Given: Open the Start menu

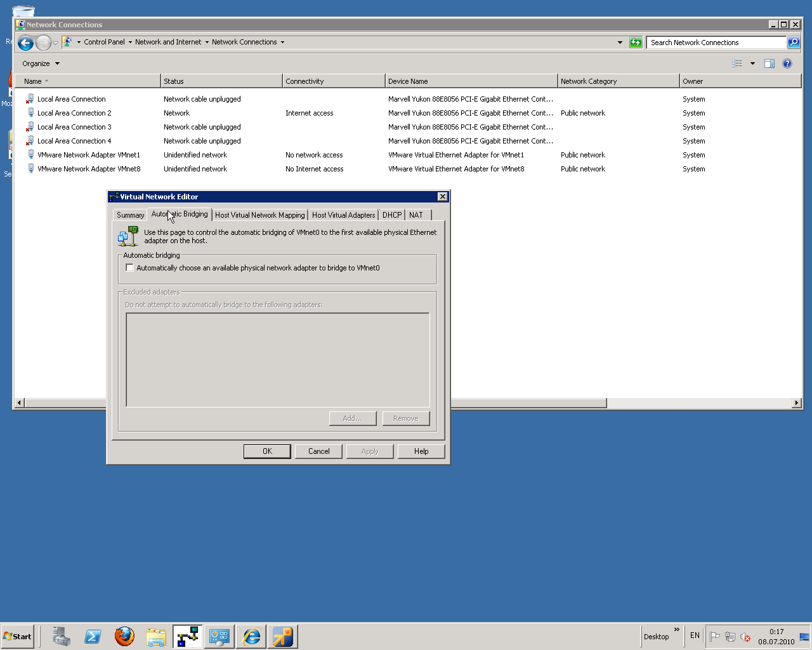Looking at the screenshot, I should (18, 637).
